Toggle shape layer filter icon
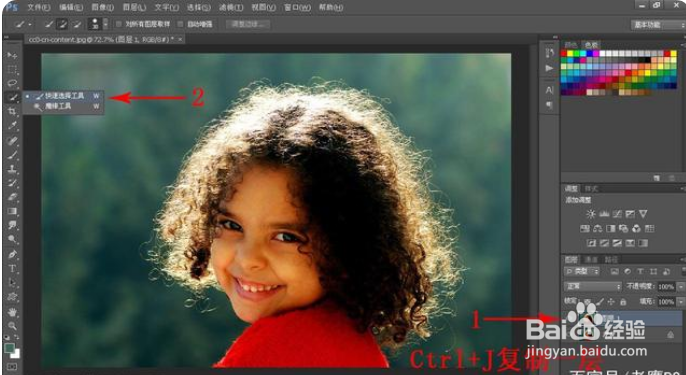The height and width of the screenshot is (375, 686). [x=654, y=272]
